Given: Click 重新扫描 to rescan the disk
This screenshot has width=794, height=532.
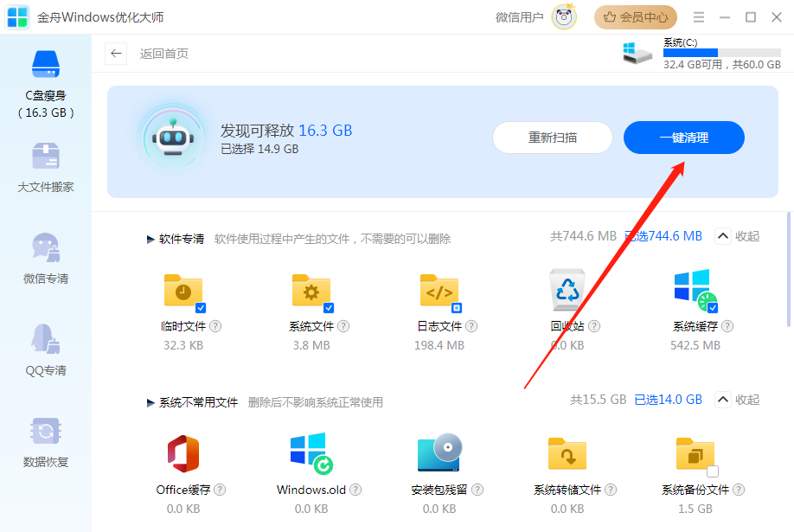Looking at the screenshot, I should point(552,138).
